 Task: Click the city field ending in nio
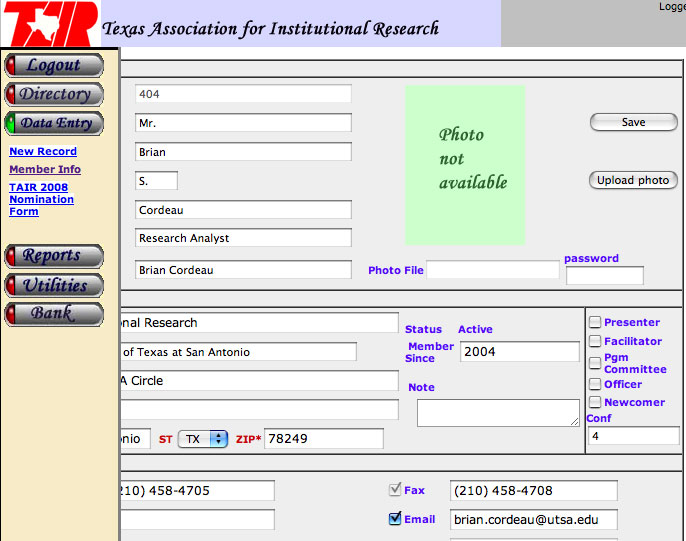[136, 439]
